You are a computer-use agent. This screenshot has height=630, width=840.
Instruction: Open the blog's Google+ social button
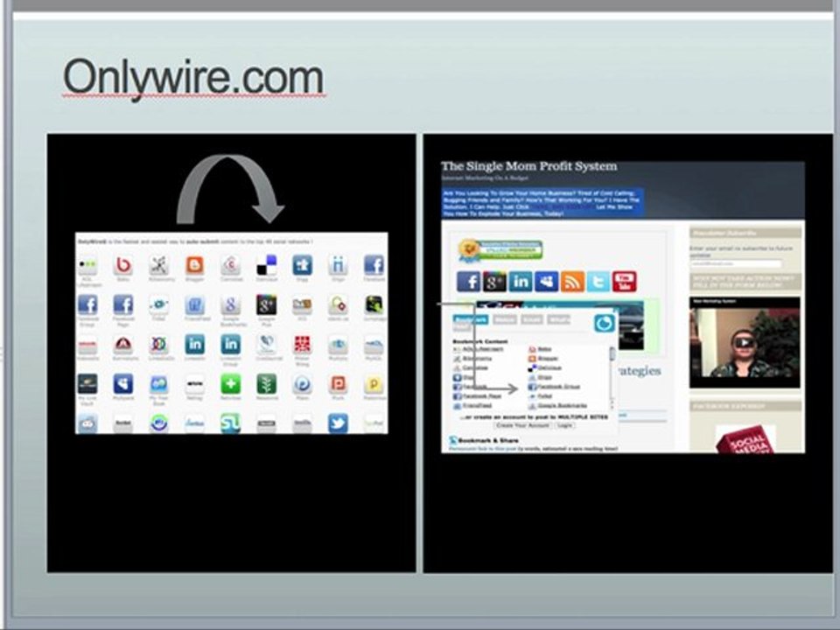tap(494, 282)
